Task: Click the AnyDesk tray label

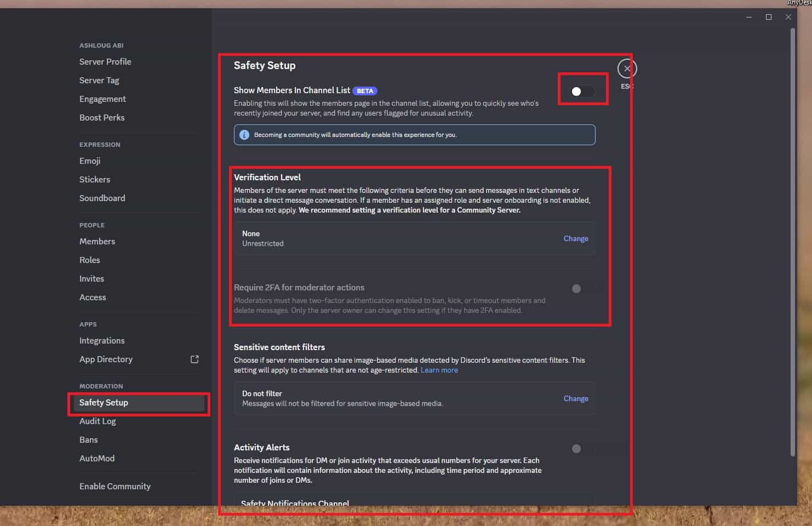Action: coord(798,3)
